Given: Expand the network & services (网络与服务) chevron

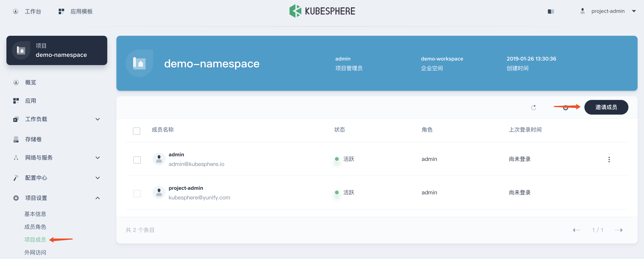Looking at the screenshot, I should [98, 158].
